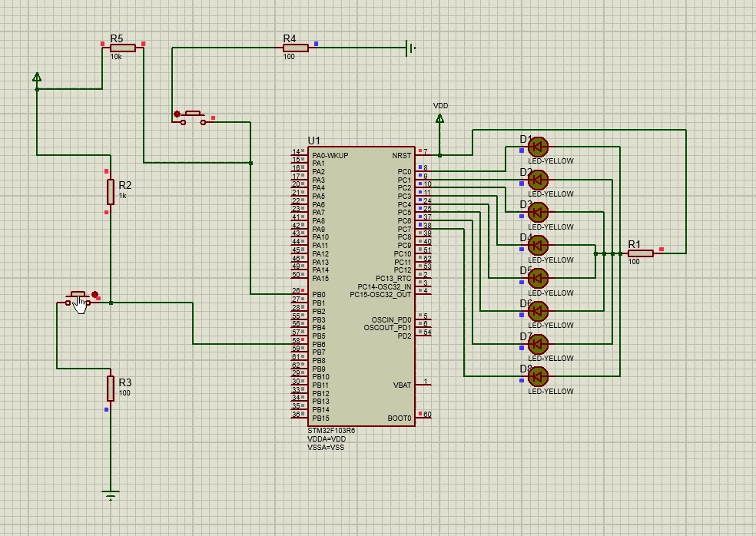The width and height of the screenshot is (756, 536).
Task: Click the PB0 pin label on U1
Action: pos(318,295)
